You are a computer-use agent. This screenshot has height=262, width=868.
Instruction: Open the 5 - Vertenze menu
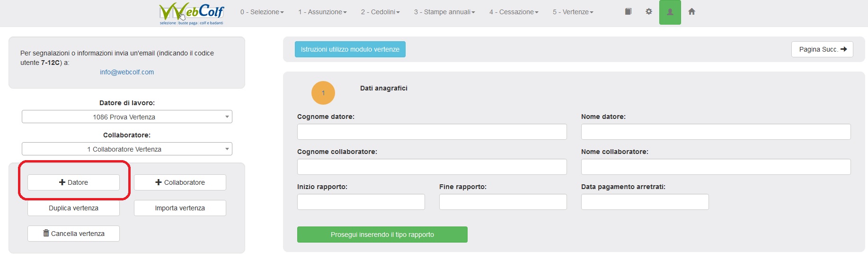tap(573, 12)
